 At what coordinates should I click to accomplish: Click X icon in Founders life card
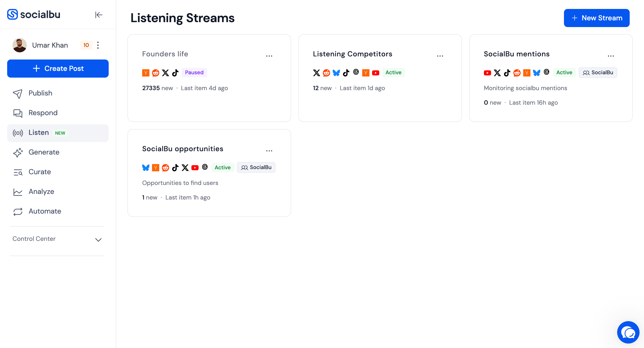coord(165,73)
